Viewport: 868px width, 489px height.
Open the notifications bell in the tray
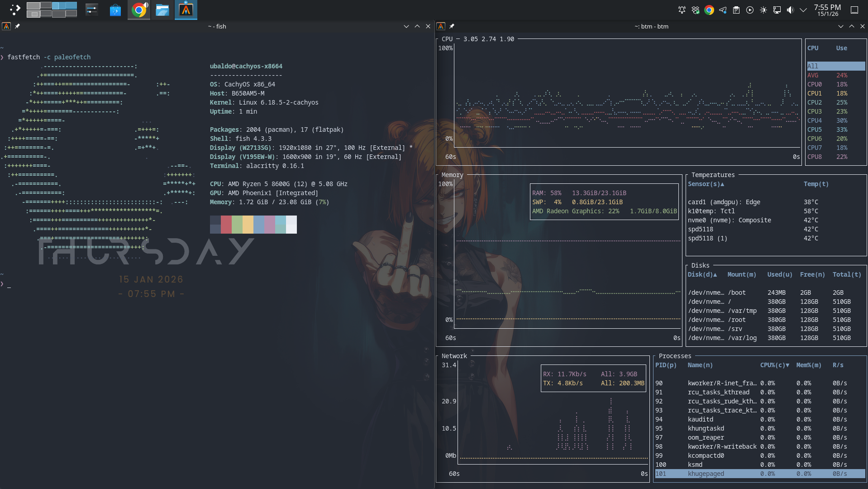point(682,10)
